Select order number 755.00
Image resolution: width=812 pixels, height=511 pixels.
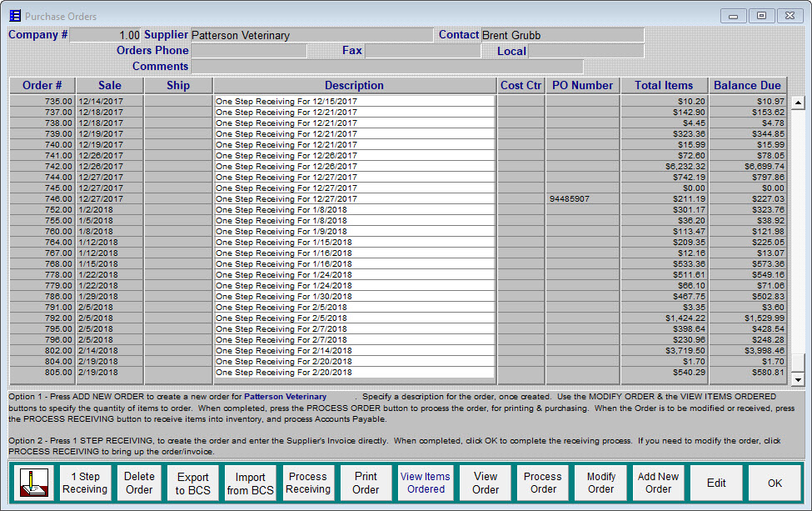tap(42, 221)
